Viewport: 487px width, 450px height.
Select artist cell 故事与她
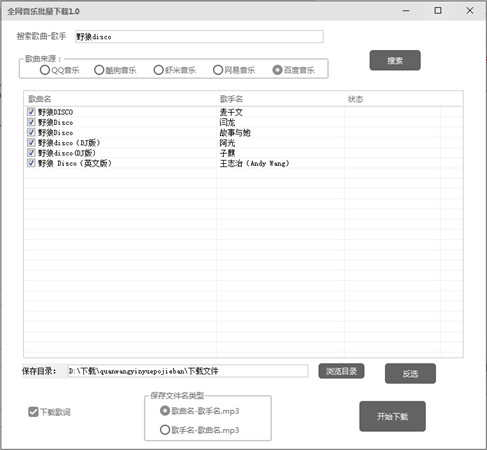coord(235,133)
